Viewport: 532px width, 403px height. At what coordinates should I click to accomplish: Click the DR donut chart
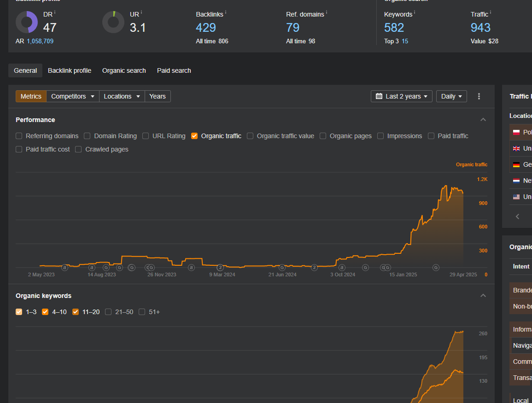(x=27, y=22)
